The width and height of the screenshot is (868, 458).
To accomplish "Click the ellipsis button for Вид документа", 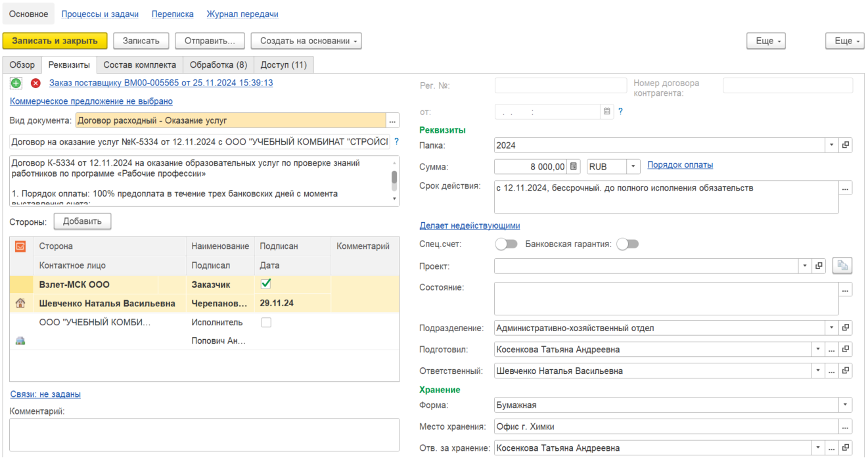I will 393,120.
